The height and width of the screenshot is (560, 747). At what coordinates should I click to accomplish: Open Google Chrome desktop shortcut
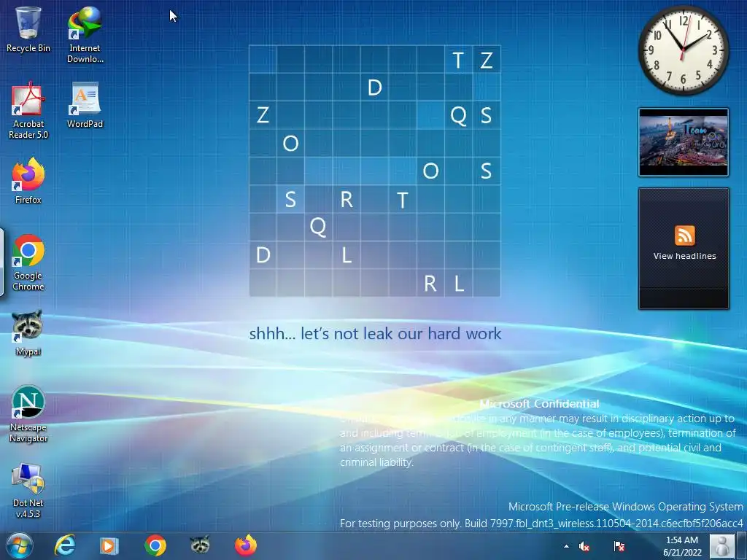coord(28,262)
